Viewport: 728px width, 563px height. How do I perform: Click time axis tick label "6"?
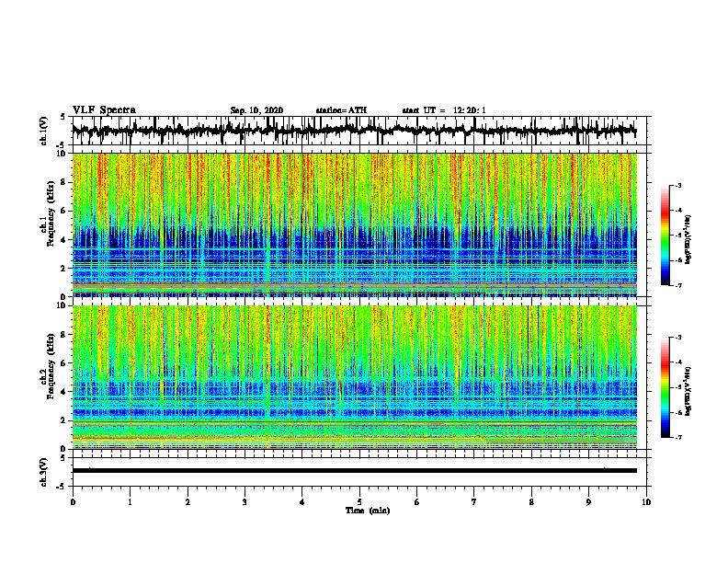(417, 501)
